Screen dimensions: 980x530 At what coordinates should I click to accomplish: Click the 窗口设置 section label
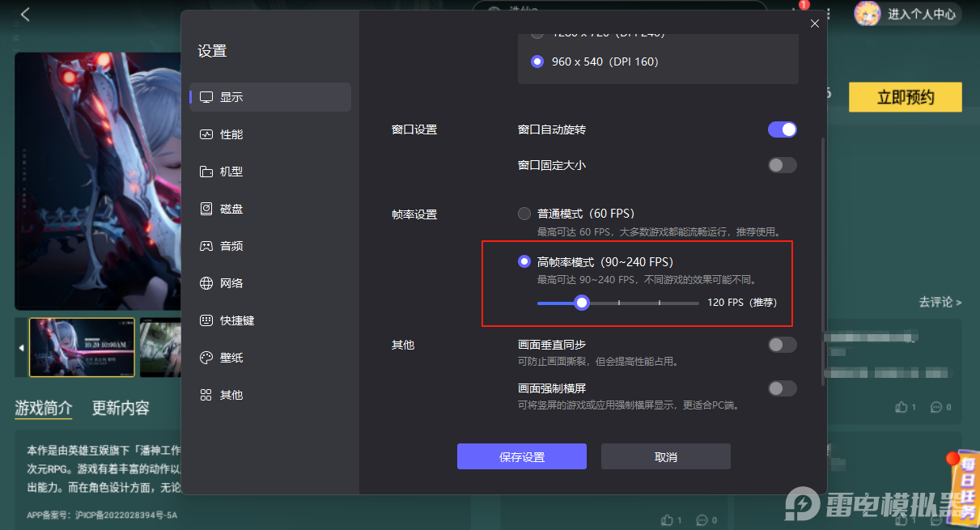[414, 129]
